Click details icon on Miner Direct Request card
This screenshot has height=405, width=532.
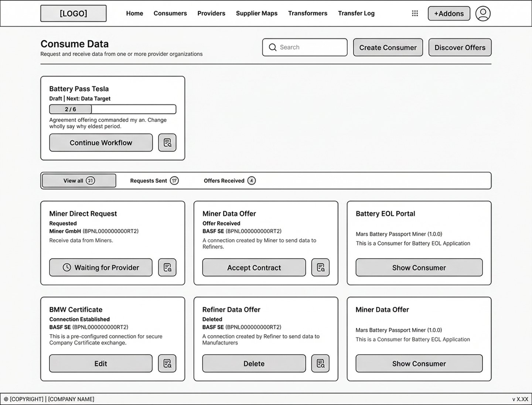tap(167, 267)
